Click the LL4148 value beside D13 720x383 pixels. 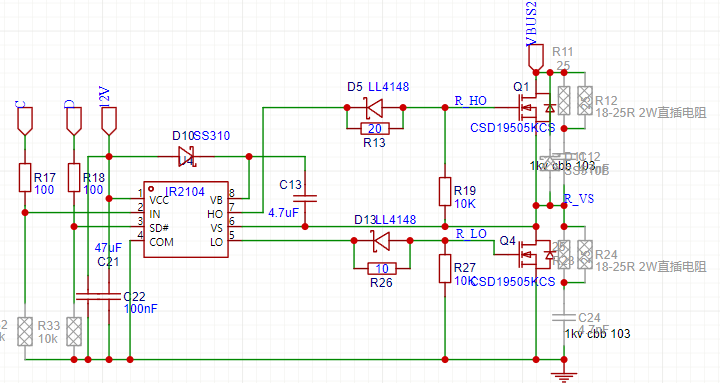[x=396, y=220]
